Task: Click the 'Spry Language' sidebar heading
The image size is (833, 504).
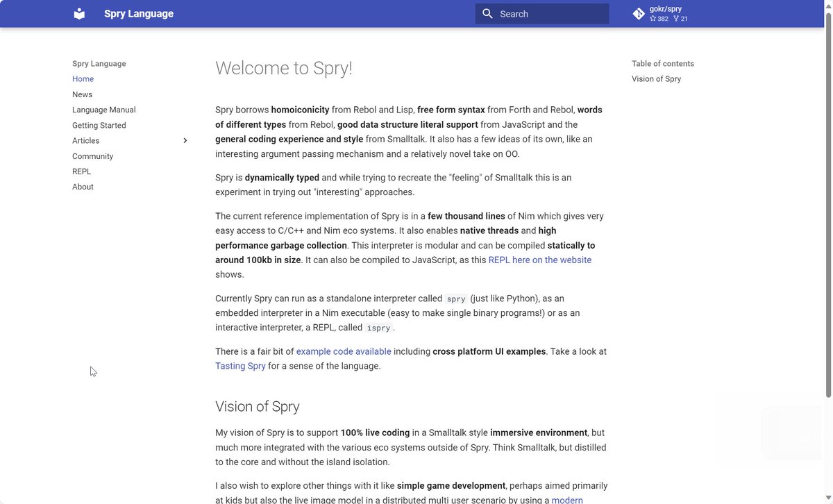Action: [99, 64]
